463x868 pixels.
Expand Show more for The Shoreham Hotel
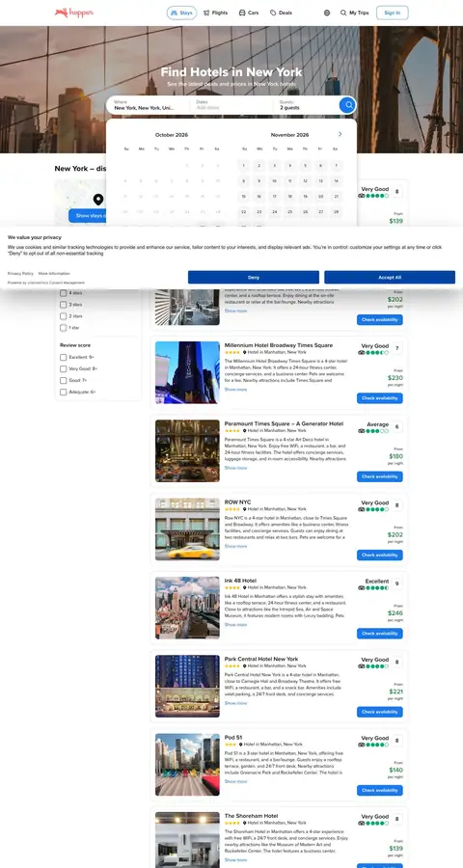(235, 859)
